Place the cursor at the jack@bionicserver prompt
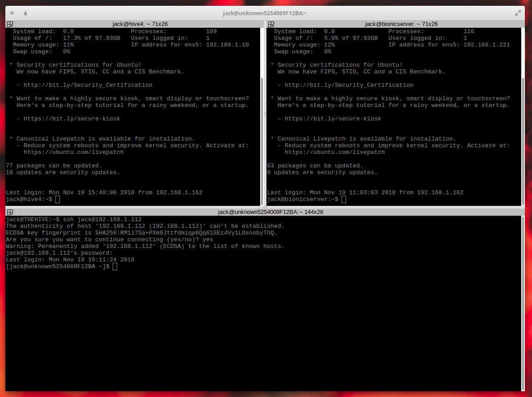532x397 pixels. tap(343, 199)
